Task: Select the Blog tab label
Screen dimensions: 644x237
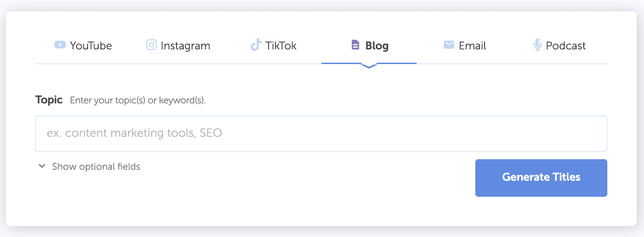Action: click(x=377, y=46)
